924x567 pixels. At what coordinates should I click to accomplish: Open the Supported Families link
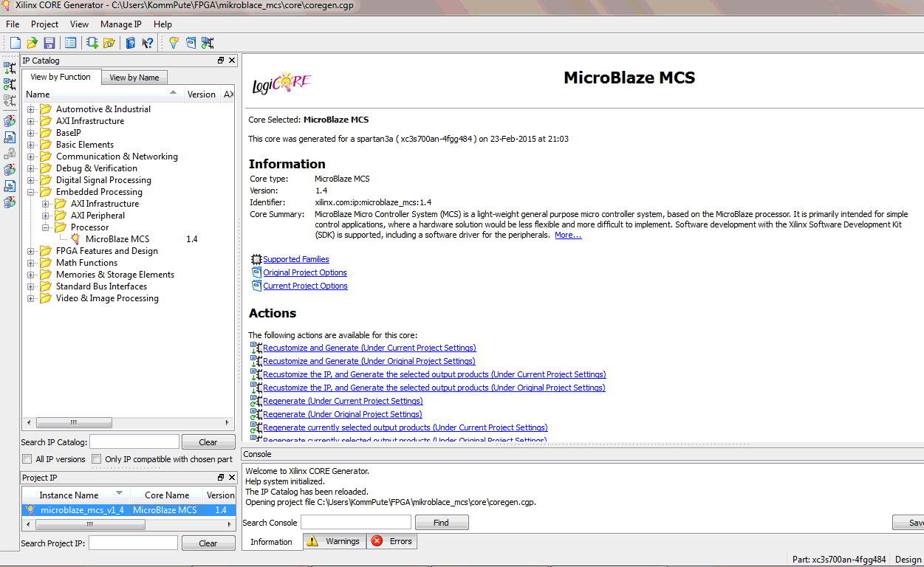296,259
